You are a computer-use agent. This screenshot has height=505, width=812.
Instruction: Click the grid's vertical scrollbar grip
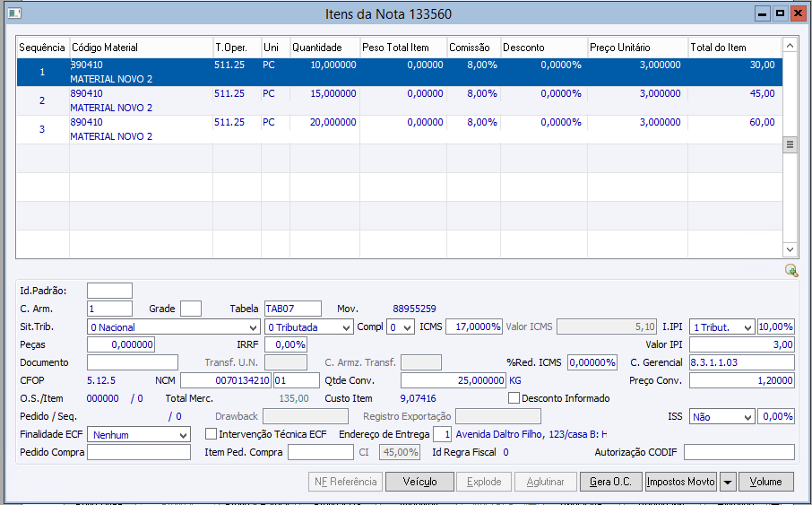790,144
